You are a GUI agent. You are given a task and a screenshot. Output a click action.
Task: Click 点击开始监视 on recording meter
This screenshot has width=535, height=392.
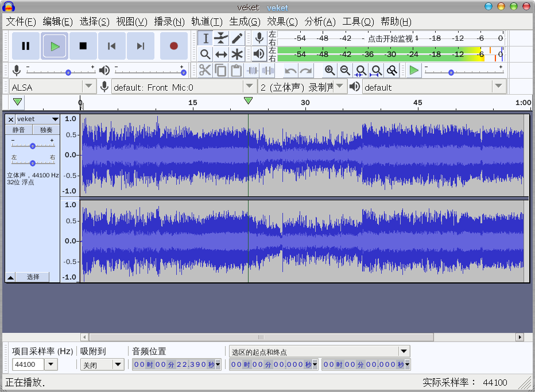pyautogui.click(x=390, y=38)
